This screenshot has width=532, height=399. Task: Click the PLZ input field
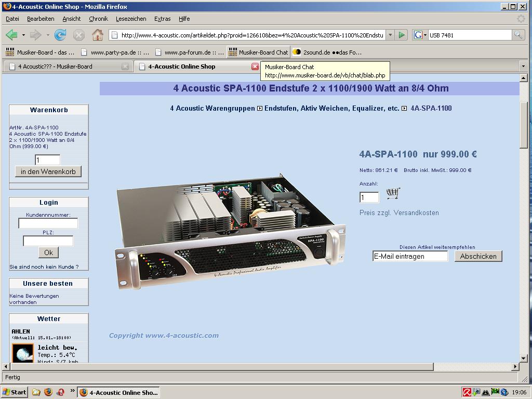48,241
